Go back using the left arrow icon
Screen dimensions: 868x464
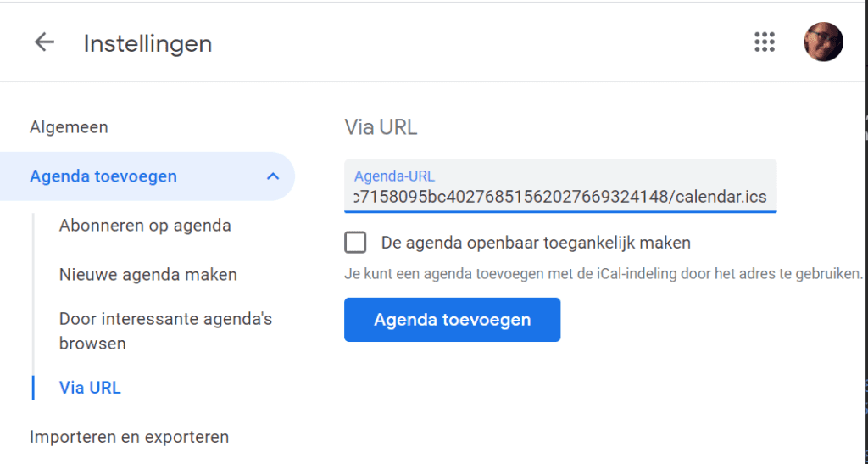click(44, 42)
